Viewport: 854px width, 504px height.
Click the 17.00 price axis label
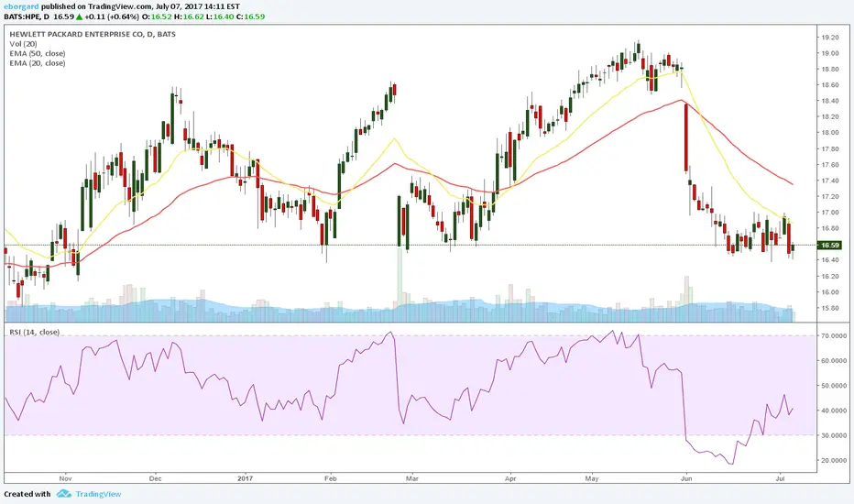(830, 213)
